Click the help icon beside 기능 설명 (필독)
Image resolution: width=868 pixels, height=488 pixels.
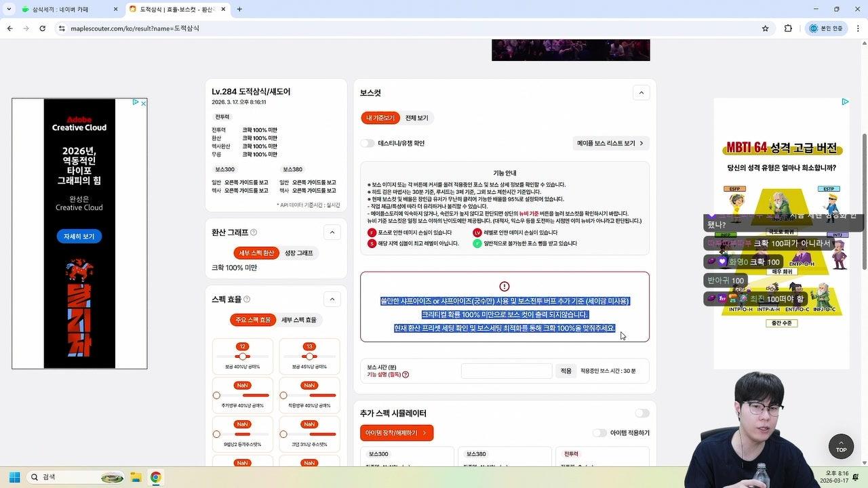406,375
